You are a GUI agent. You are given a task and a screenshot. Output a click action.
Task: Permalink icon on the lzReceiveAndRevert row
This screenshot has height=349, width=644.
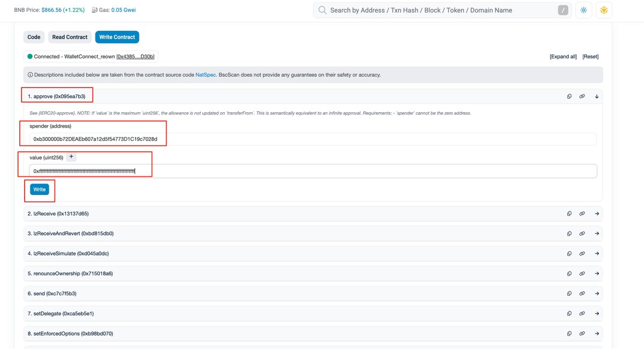click(x=582, y=234)
